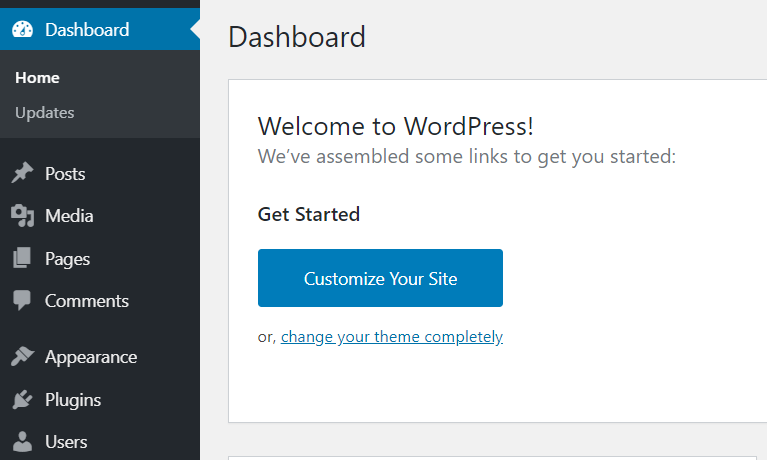Open the Dashboard menu item
The height and width of the screenshot is (460, 767).
pyautogui.click(x=100, y=29)
